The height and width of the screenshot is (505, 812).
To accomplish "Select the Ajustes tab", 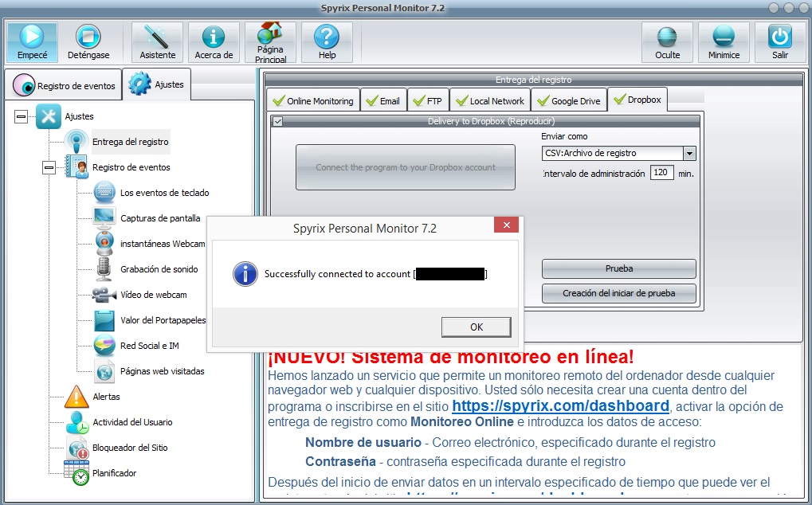I will 157,84.
